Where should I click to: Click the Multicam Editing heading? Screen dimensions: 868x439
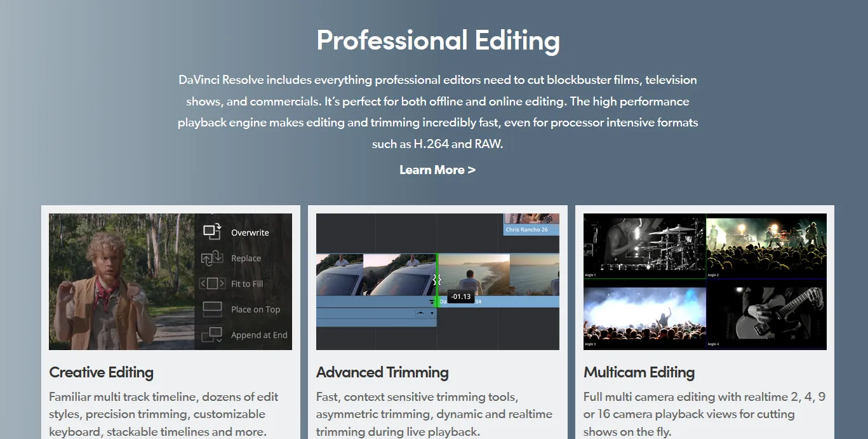pos(639,372)
